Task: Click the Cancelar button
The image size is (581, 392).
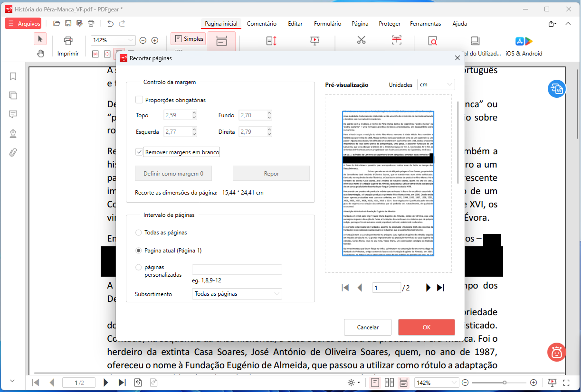Action: [x=368, y=327]
